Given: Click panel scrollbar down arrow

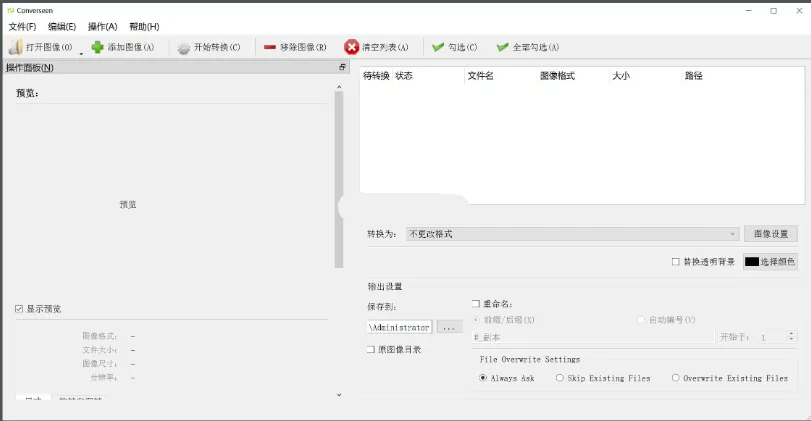Looking at the screenshot, I should pyautogui.click(x=339, y=395).
